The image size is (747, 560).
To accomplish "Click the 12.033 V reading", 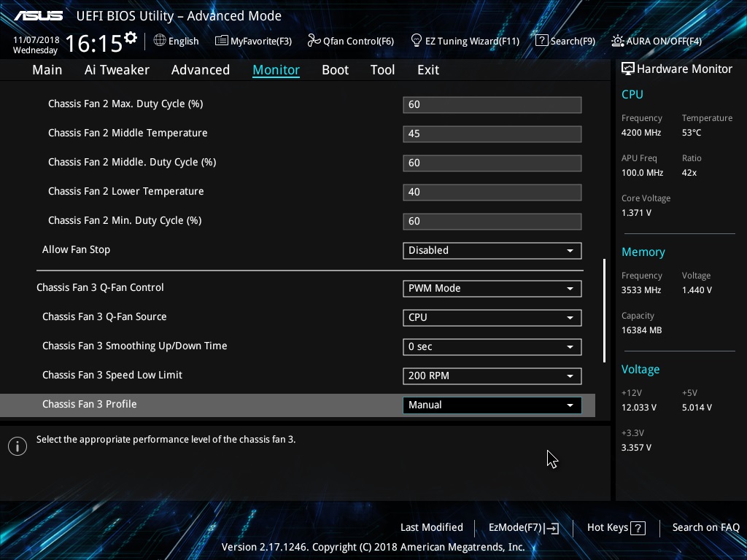I will click(639, 408).
